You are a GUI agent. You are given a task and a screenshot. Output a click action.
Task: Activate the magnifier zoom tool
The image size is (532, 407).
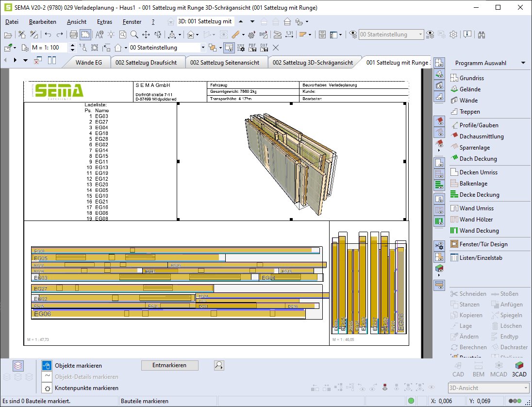[134, 34]
